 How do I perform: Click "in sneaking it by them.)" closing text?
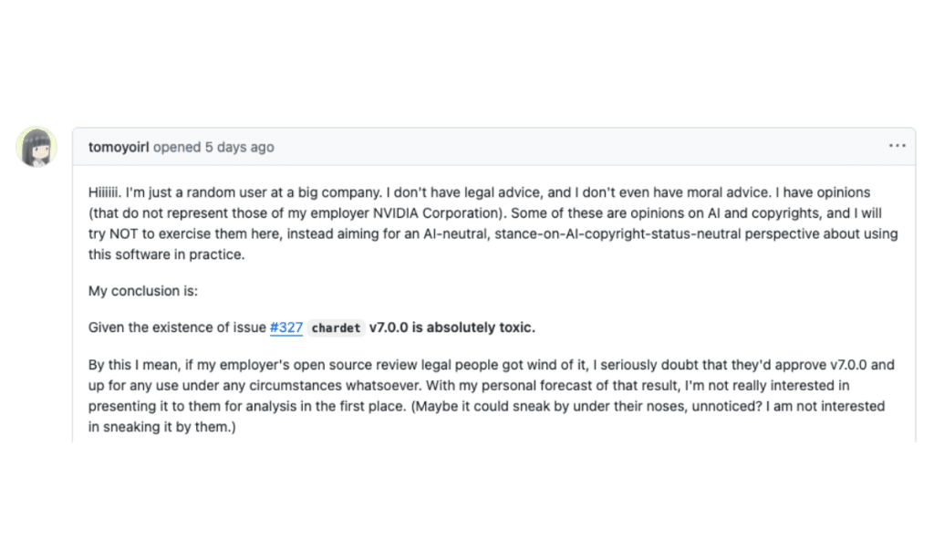(x=162, y=426)
